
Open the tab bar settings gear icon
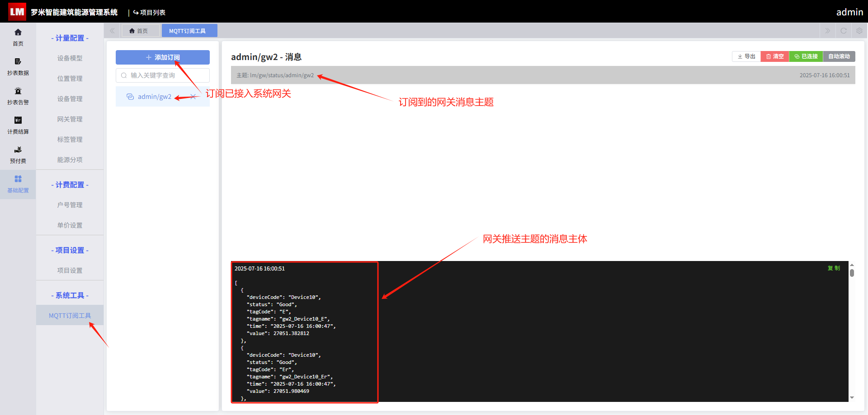pyautogui.click(x=859, y=31)
